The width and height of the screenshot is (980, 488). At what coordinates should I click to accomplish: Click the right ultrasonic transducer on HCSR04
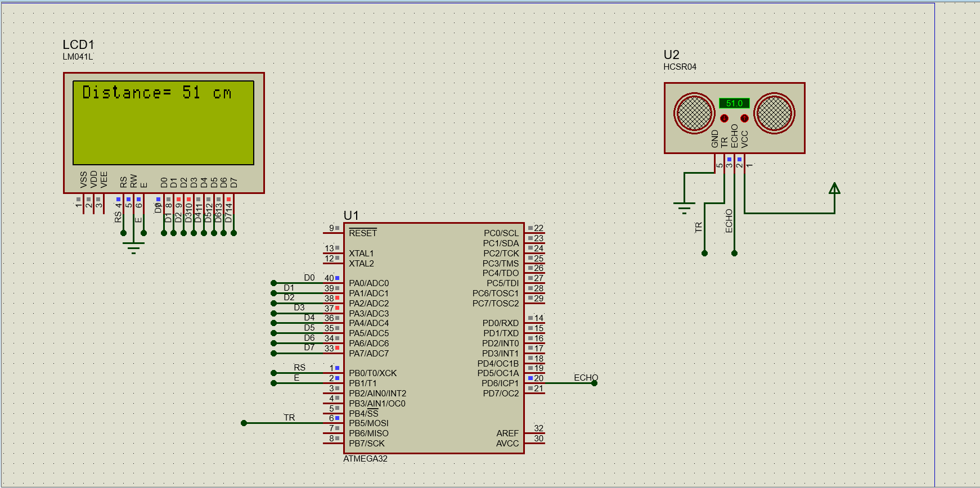[x=774, y=113]
